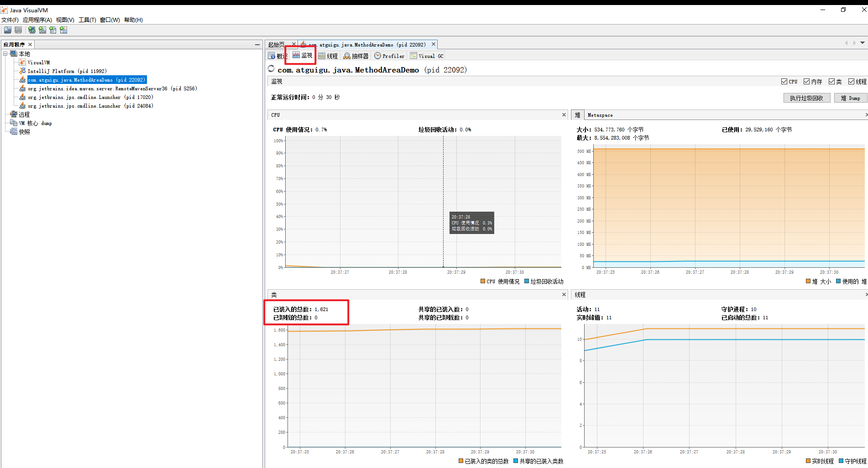Image resolution: width=868 pixels, height=468 pixels.
Task: Click the 堆 Dump button
Action: coord(851,98)
